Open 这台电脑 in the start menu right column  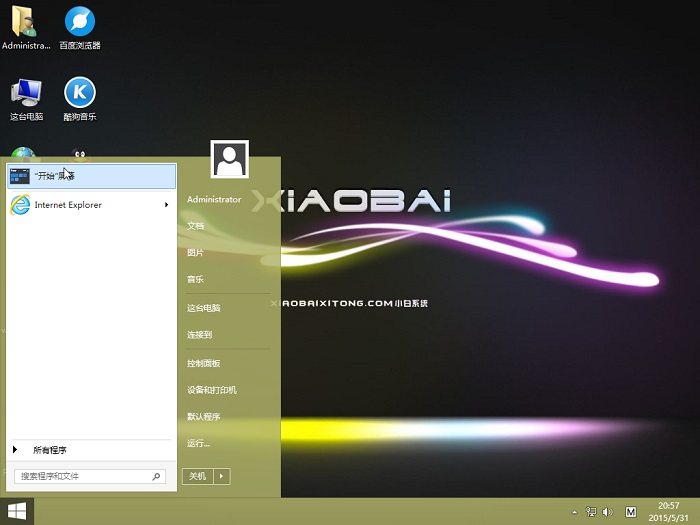[204, 308]
